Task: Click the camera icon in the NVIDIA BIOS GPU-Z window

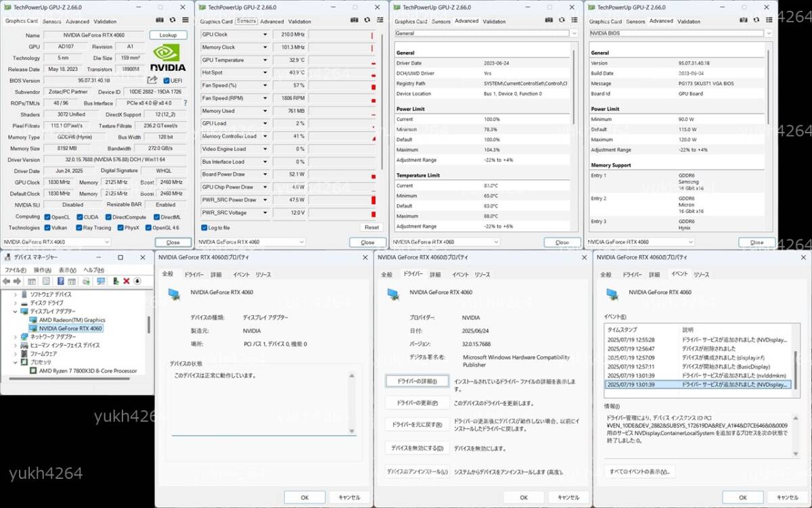Action: pos(744,20)
